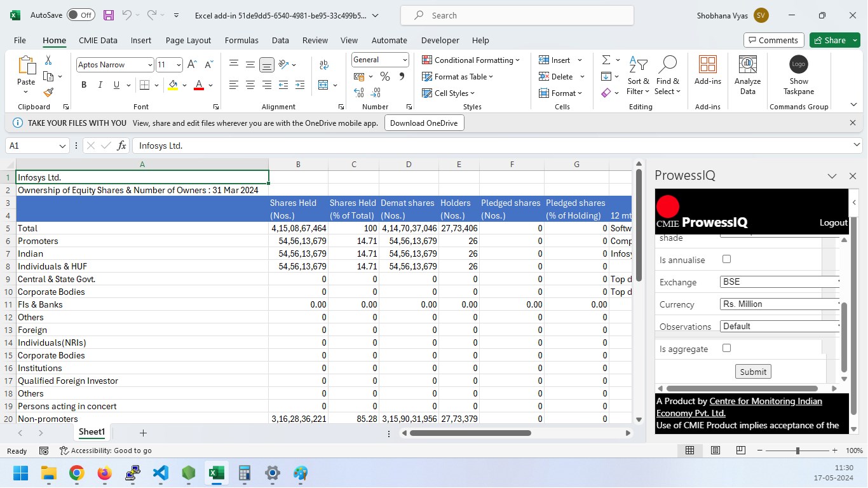The image size is (868, 488).
Task: Open the General number format dropdown
Action: tap(405, 60)
